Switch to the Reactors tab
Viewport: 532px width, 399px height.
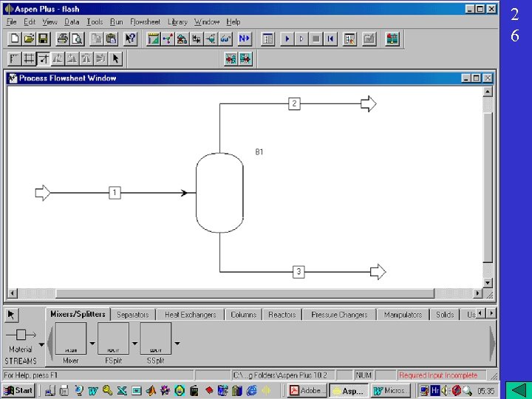[282, 315]
